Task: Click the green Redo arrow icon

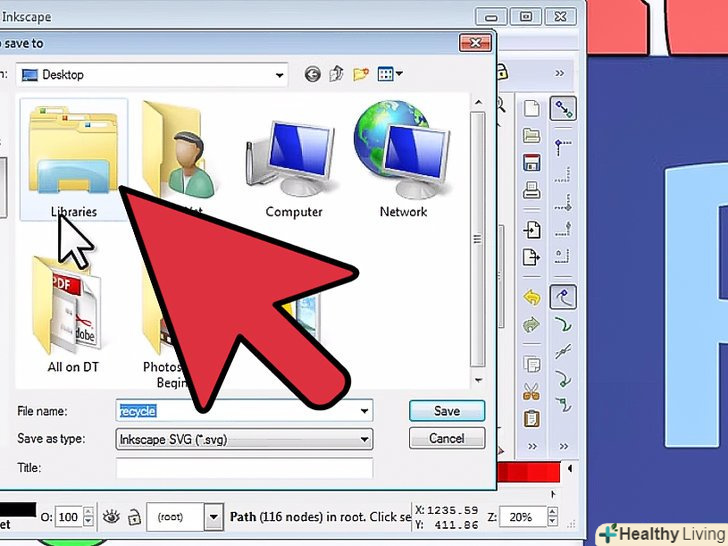Action: 532,324
